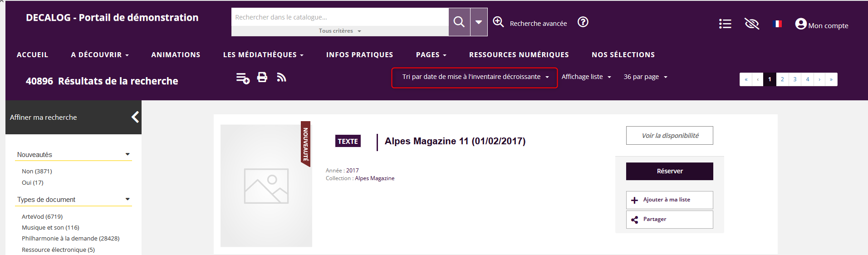
Task: Change the 36 par page setting
Action: (645, 77)
